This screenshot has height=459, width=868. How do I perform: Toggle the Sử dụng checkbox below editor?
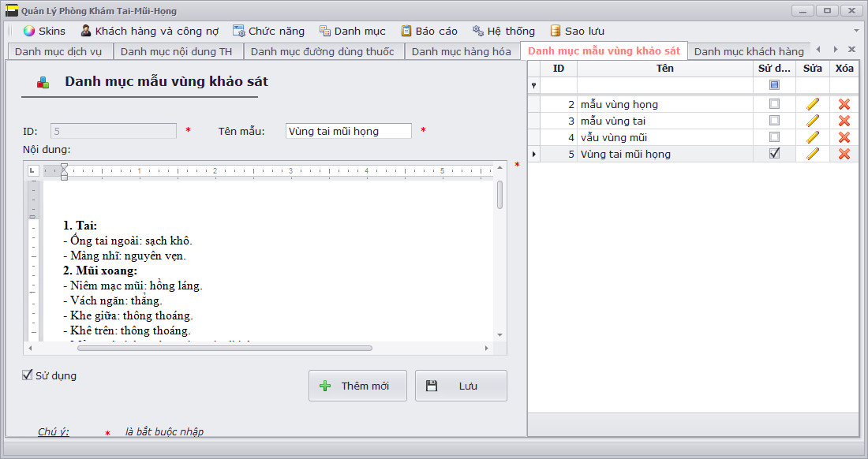coord(28,375)
